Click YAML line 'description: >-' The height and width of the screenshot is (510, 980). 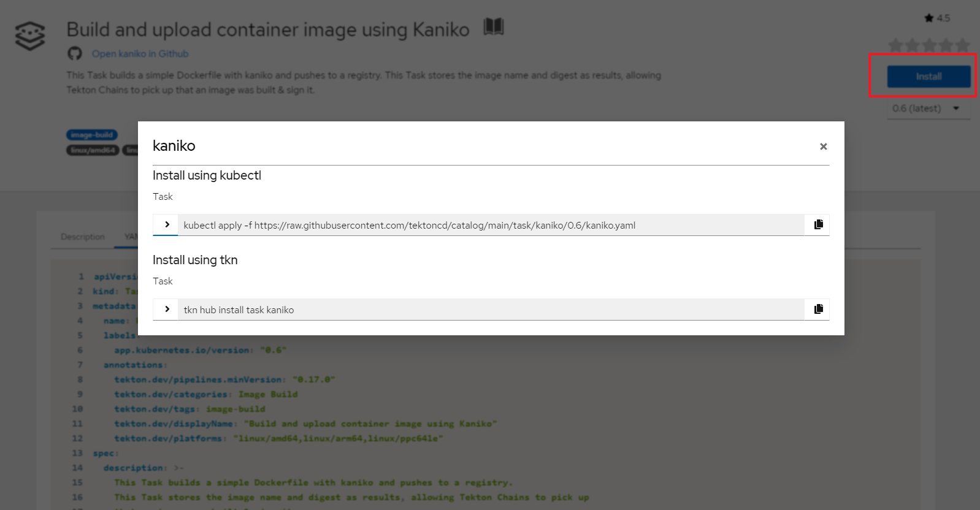tap(144, 468)
